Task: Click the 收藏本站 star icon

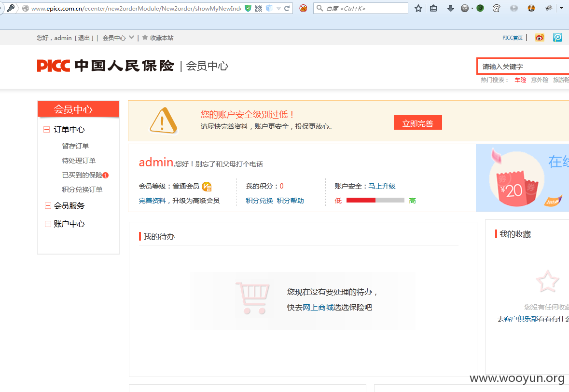Action: click(145, 37)
